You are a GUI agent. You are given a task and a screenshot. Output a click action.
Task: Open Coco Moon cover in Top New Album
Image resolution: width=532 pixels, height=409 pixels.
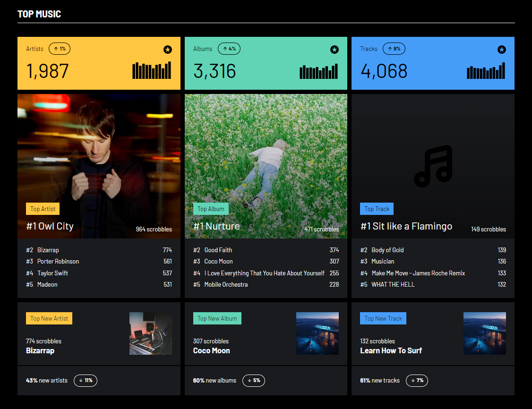[x=317, y=333]
